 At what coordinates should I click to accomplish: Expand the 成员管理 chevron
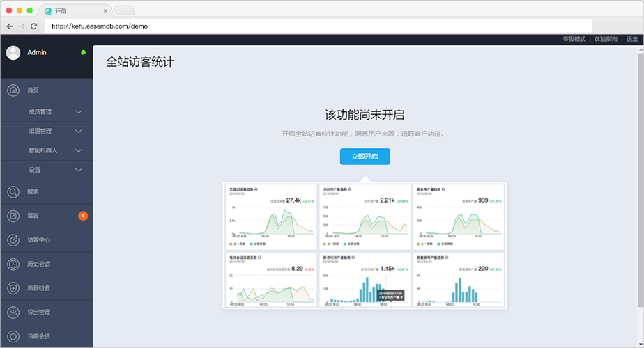coord(79,111)
